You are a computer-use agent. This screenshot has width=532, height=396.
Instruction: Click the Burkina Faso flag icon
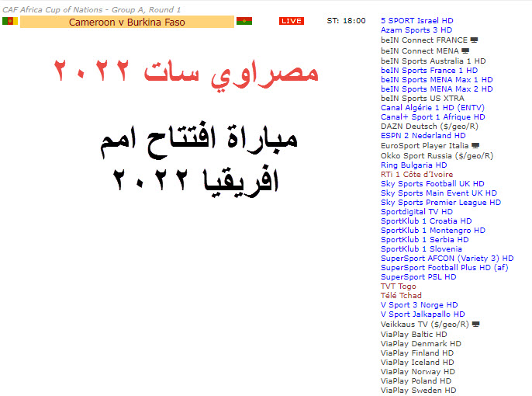coord(244,21)
